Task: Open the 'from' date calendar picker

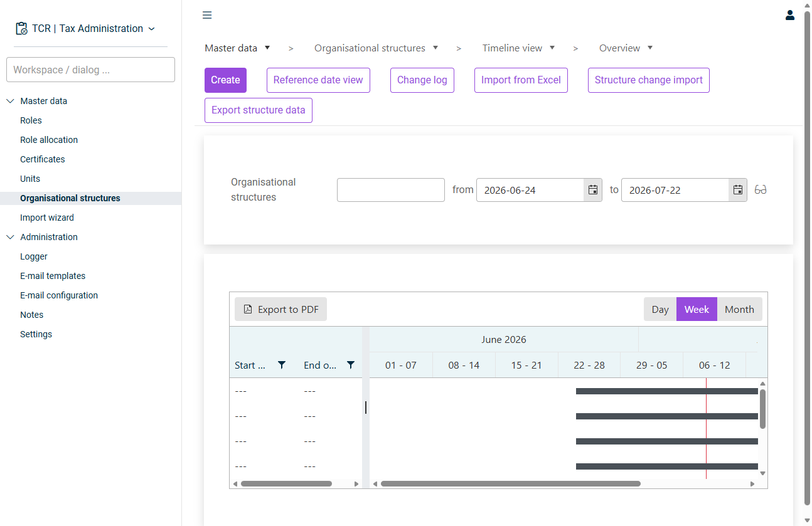Action: pos(592,190)
